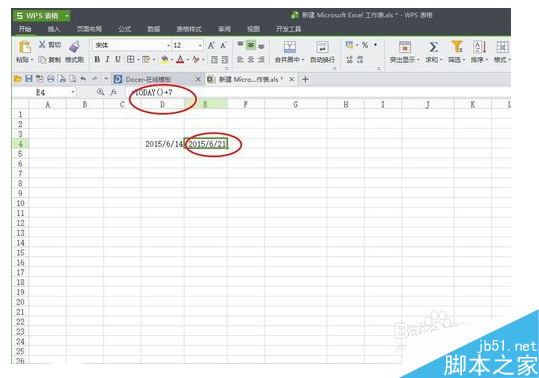Click the fx insert function button
Viewport: 539px width, 378px height.
114,92
